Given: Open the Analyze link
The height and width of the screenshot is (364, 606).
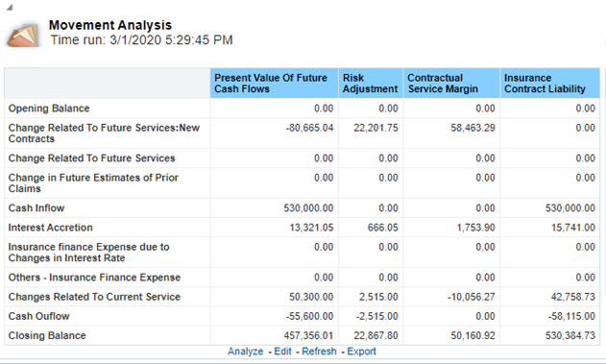Looking at the screenshot, I should [246, 352].
